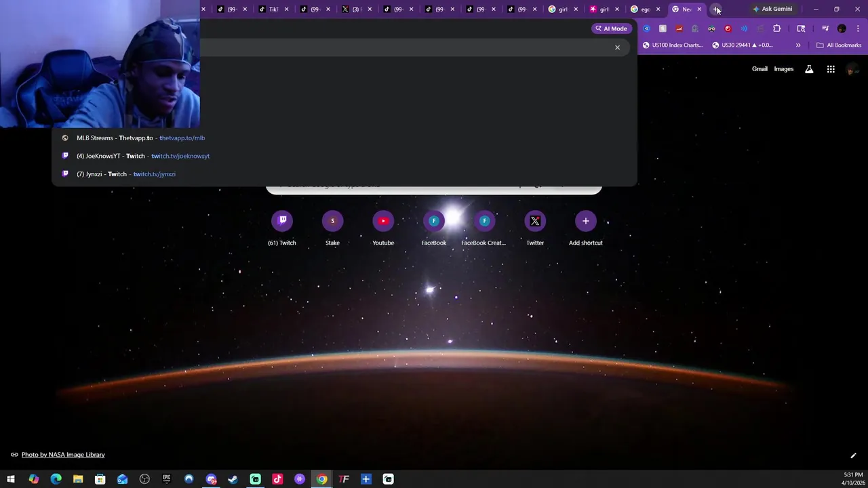Open the Twitter shortcut tile
Viewport: 868px width, 488px height.
535,228
